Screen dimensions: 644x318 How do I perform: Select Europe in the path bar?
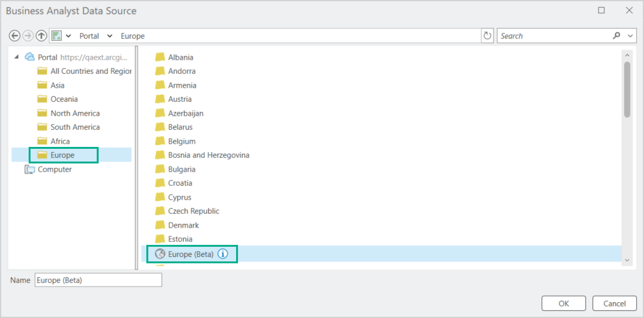pos(132,36)
